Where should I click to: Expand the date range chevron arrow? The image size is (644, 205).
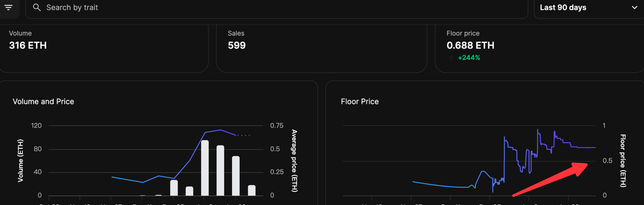pyautogui.click(x=634, y=8)
